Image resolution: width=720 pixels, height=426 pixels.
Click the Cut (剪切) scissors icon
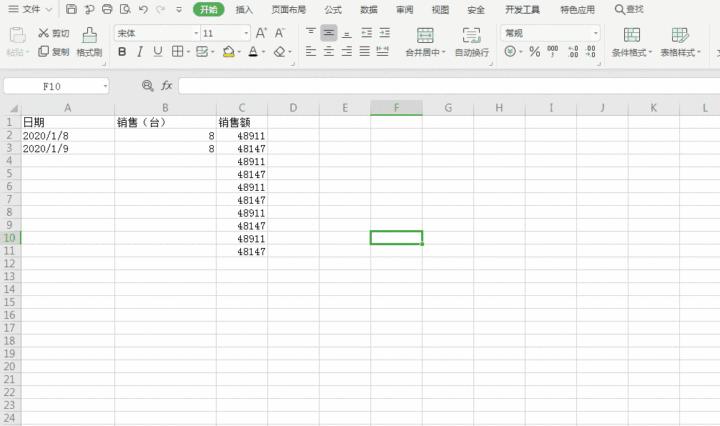point(44,33)
